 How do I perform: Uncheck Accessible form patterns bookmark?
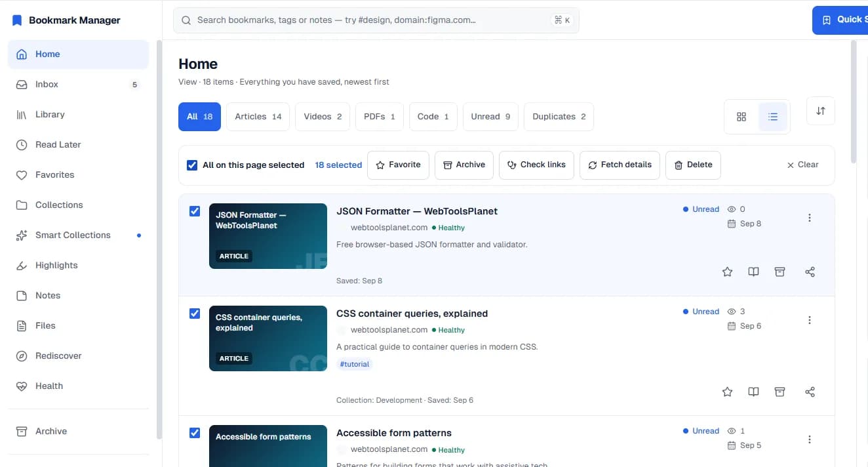195,433
